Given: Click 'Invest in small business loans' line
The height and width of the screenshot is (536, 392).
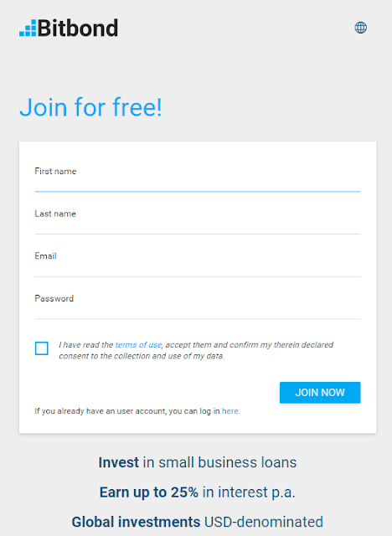Looking at the screenshot, I should (x=198, y=462).
